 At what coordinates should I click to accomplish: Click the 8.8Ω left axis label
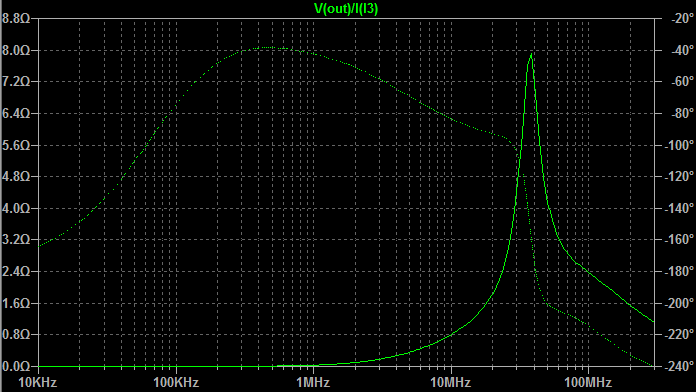16,19
